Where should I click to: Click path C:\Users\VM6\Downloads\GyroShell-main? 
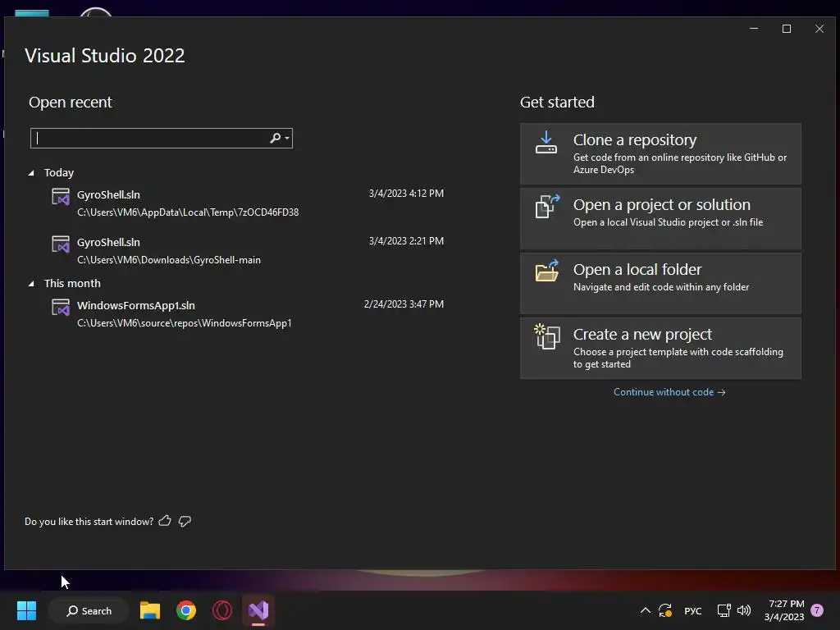click(169, 260)
